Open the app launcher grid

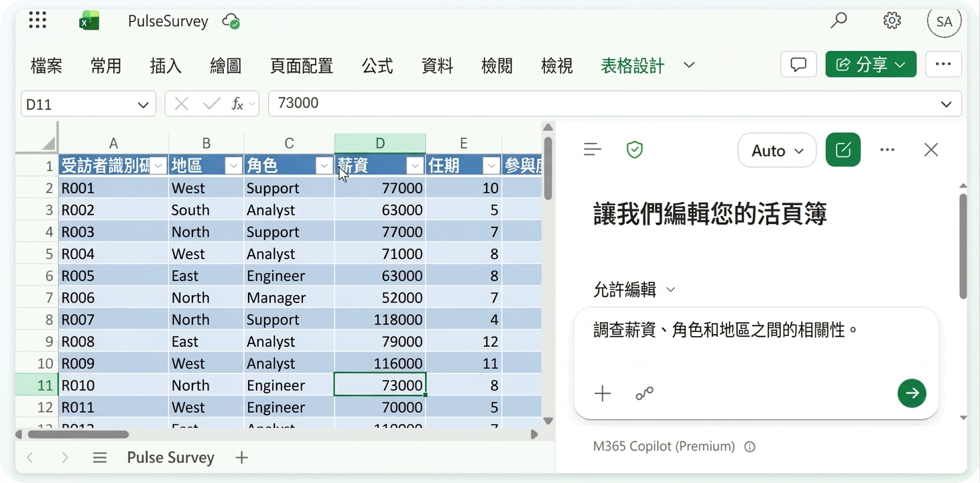[38, 20]
